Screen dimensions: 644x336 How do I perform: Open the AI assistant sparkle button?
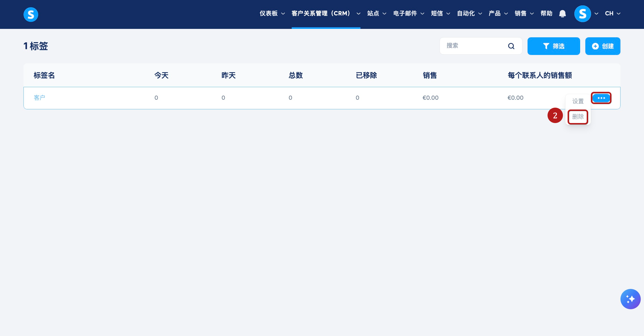click(x=630, y=299)
